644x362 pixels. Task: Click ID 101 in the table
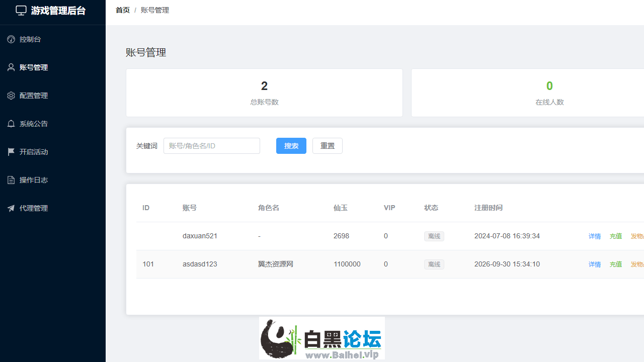coord(148,264)
